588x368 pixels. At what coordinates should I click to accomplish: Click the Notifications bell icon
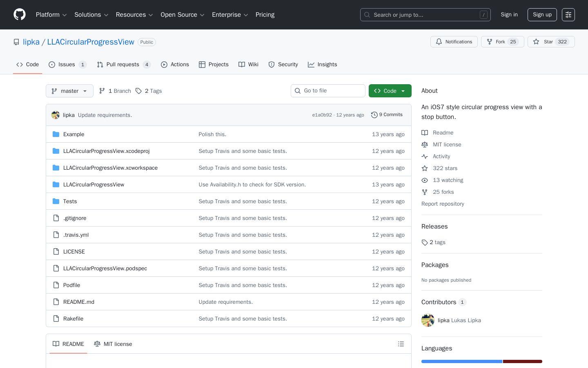pyautogui.click(x=439, y=42)
